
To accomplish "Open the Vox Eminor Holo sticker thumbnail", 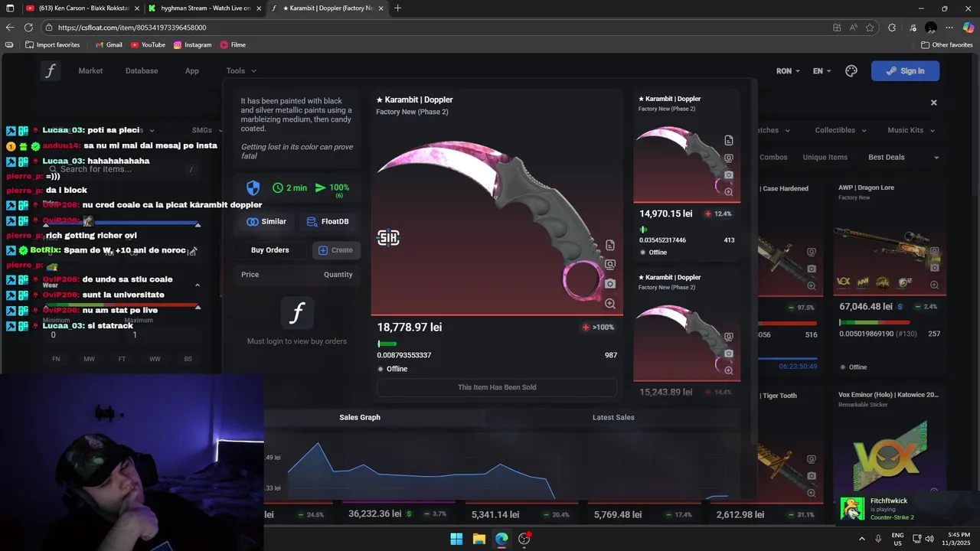I will [x=890, y=458].
